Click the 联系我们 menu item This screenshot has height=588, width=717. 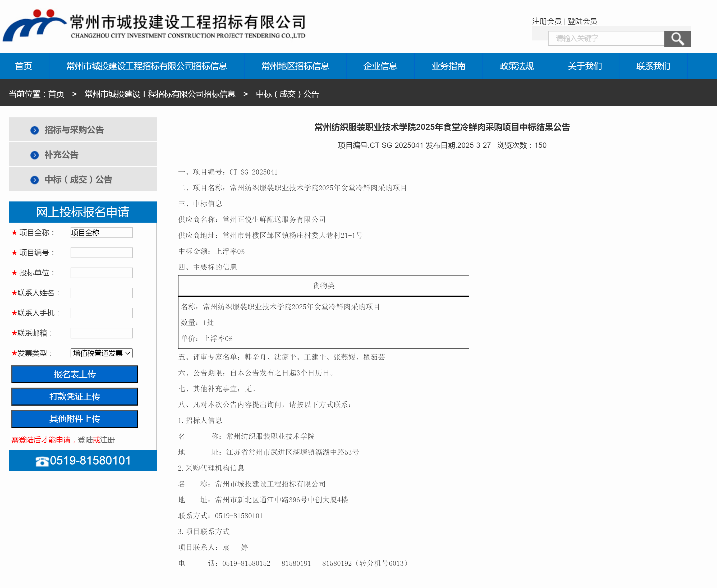(x=653, y=66)
